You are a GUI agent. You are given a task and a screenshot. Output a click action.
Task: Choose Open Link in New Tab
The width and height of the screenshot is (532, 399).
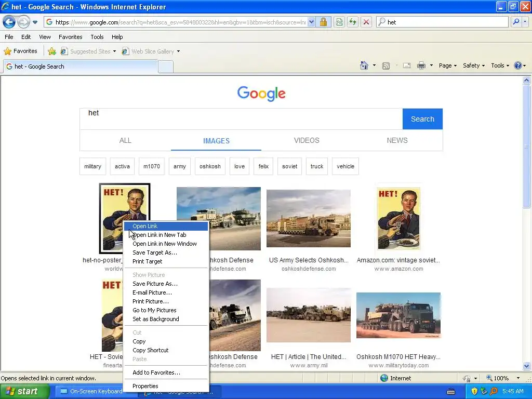tap(166, 235)
